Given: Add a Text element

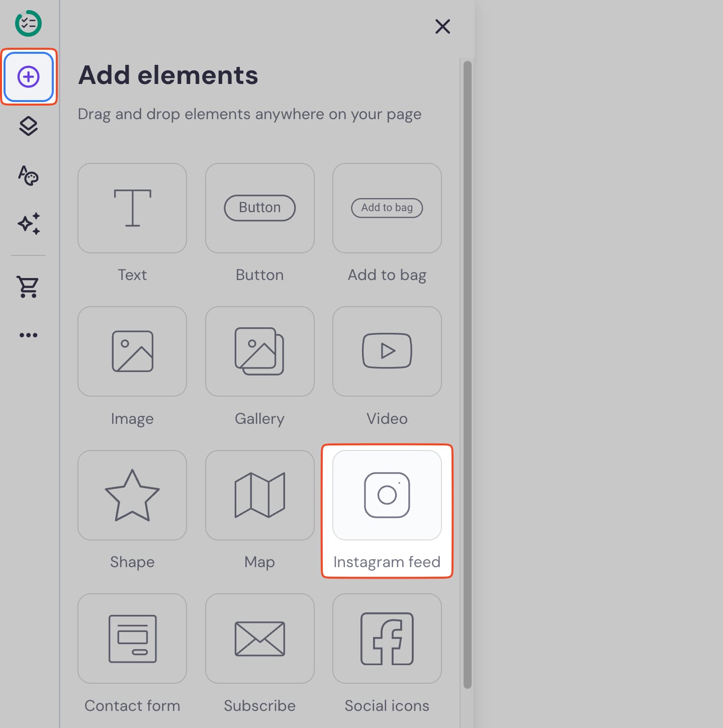Looking at the screenshot, I should pyautogui.click(x=132, y=208).
